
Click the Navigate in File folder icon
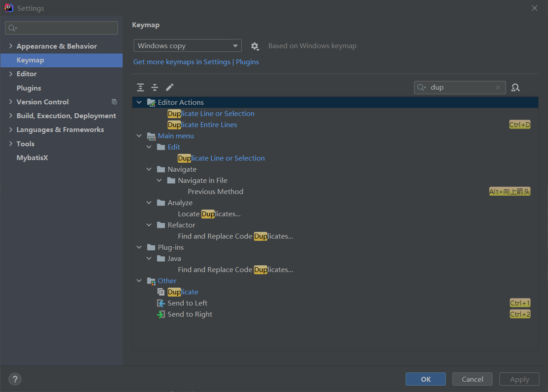pos(171,180)
